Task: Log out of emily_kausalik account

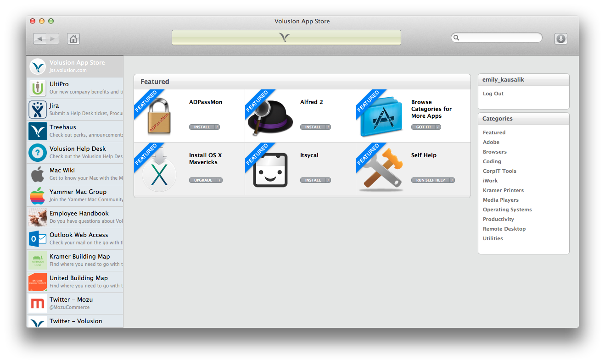Action: pyautogui.click(x=493, y=94)
